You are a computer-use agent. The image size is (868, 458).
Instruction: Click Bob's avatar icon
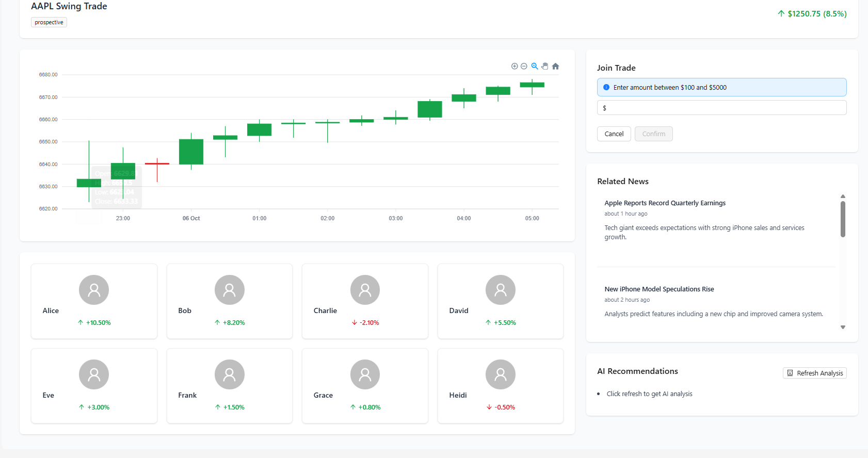(230, 290)
